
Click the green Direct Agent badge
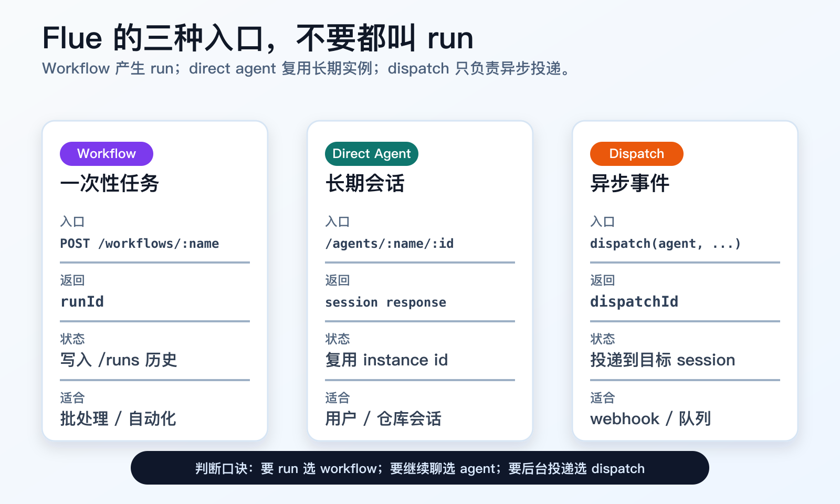pos(372,154)
